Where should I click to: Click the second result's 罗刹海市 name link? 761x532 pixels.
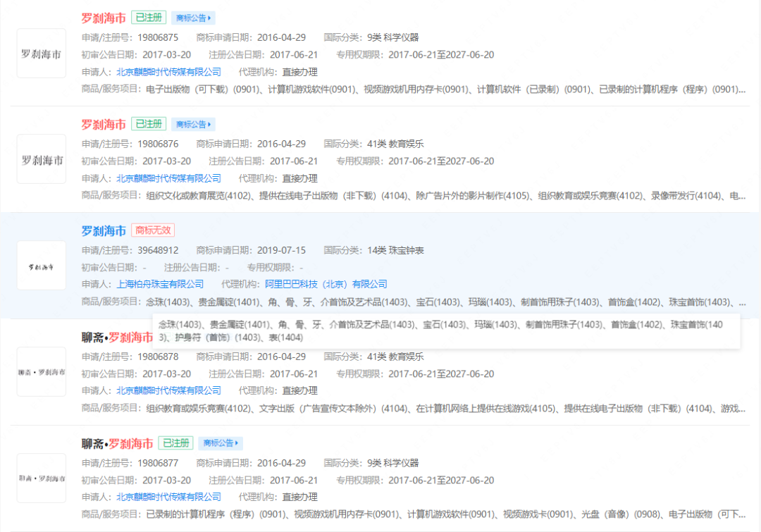pyautogui.click(x=101, y=124)
